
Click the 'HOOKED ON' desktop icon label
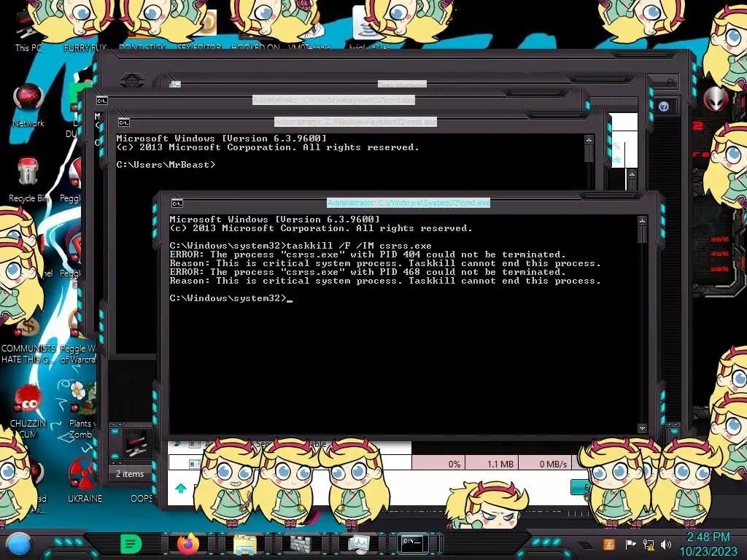(x=255, y=47)
